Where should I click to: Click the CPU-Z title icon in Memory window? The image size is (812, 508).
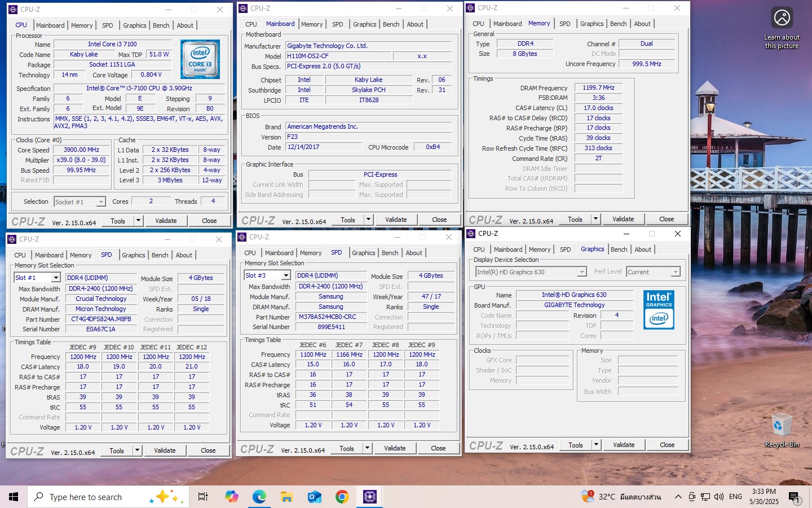[x=470, y=8]
